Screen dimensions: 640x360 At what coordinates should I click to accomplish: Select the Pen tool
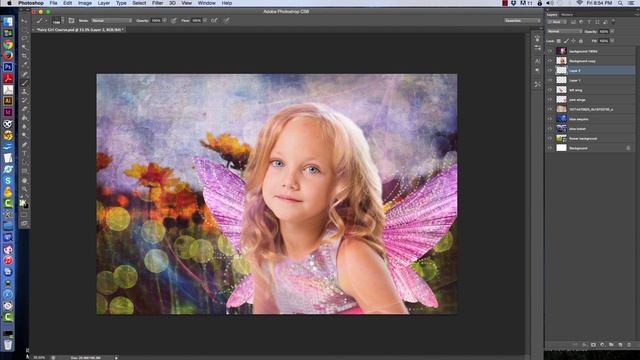tap(24, 144)
